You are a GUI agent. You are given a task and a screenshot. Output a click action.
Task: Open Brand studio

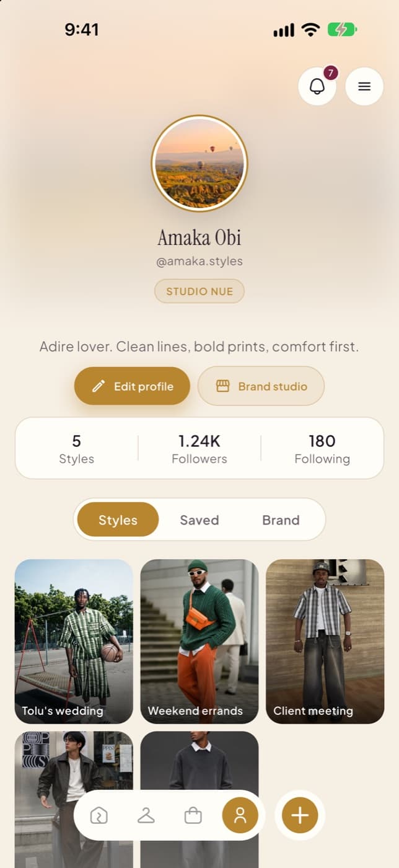coord(261,386)
